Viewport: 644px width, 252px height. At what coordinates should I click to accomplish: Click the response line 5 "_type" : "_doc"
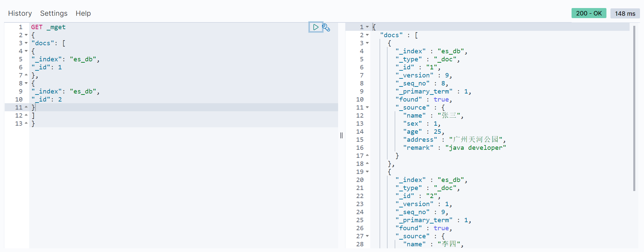pos(428,59)
